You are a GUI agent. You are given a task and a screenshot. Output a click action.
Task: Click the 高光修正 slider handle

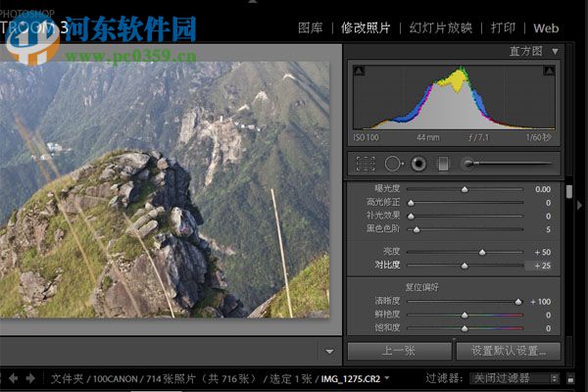411,203
